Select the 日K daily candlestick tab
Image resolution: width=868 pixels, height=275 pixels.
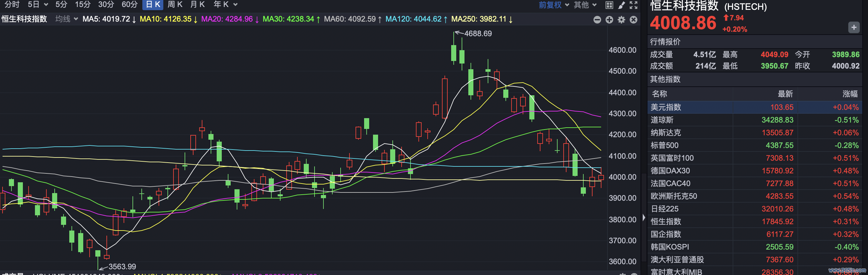tap(153, 4)
